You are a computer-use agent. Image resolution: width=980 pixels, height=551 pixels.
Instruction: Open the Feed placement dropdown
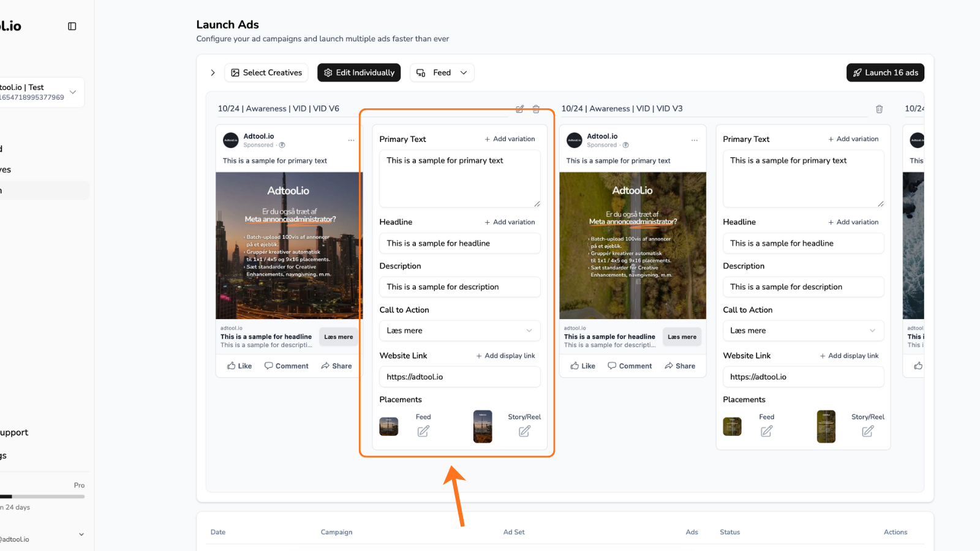coord(442,73)
